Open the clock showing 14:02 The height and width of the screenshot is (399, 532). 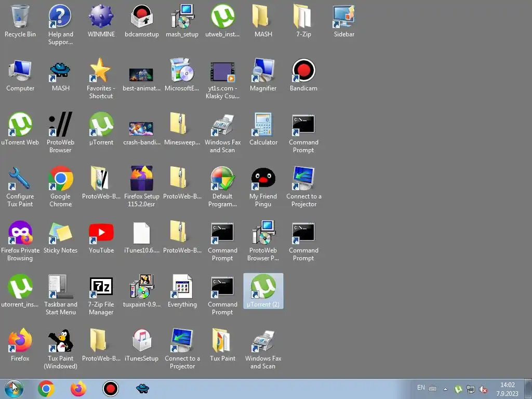click(x=508, y=389)
